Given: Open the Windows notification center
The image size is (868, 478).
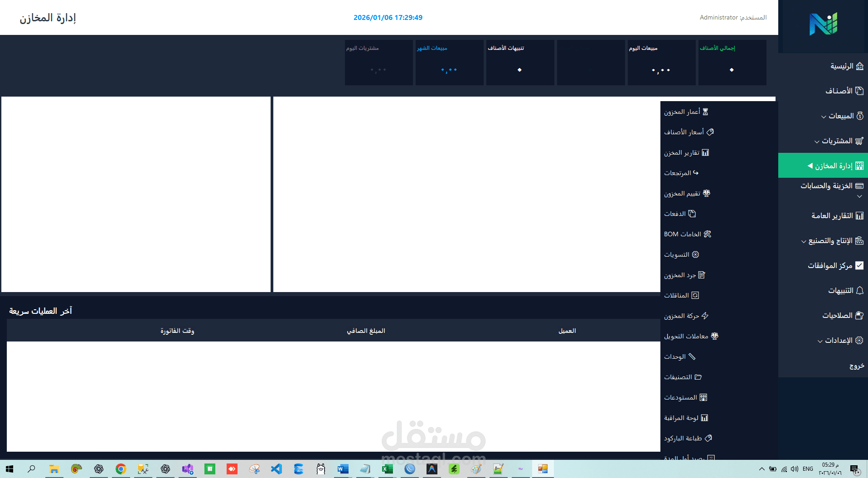Looking at the screenshot, I should coord(855,469).
